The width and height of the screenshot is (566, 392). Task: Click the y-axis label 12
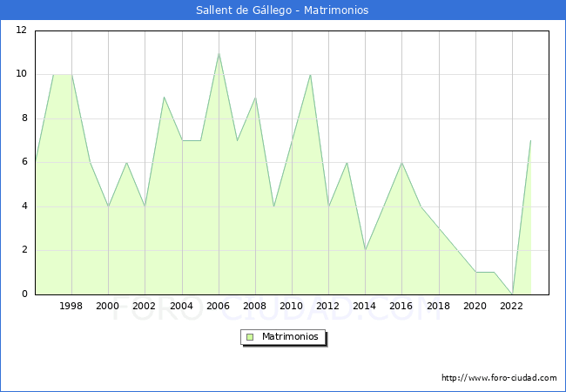[21, 30]
